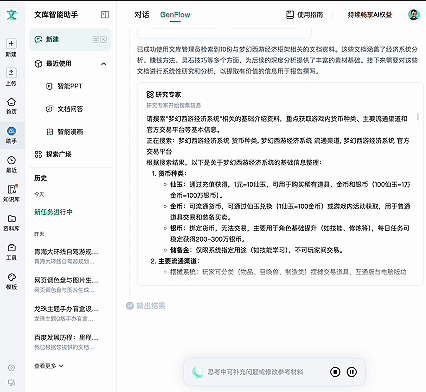Collapse the 最近使用 section chevron
426x392 pixels.
click(104, 64)
